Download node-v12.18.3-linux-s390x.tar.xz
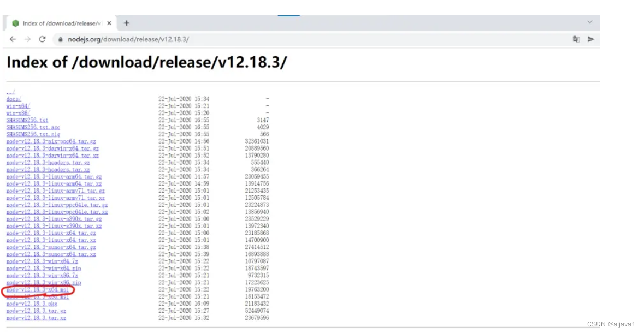The height and width of the screenshot is (333, 644). click(x=54, y=226)
